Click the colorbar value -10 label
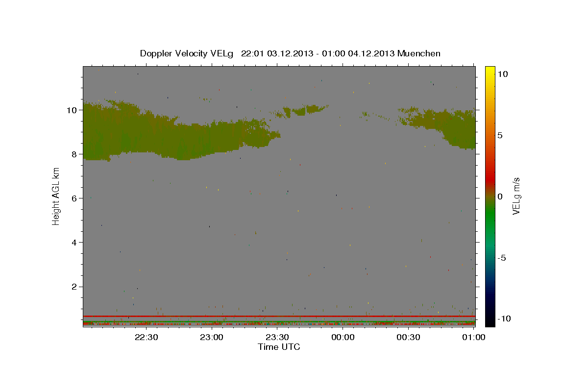 (x=505, y=319)
